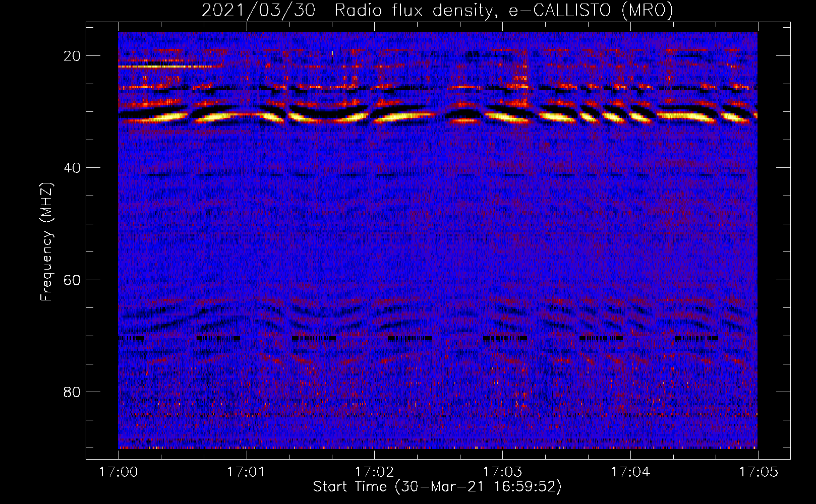
Task: Click the 17:00 time tick label
Action: (x=119, y=472)
